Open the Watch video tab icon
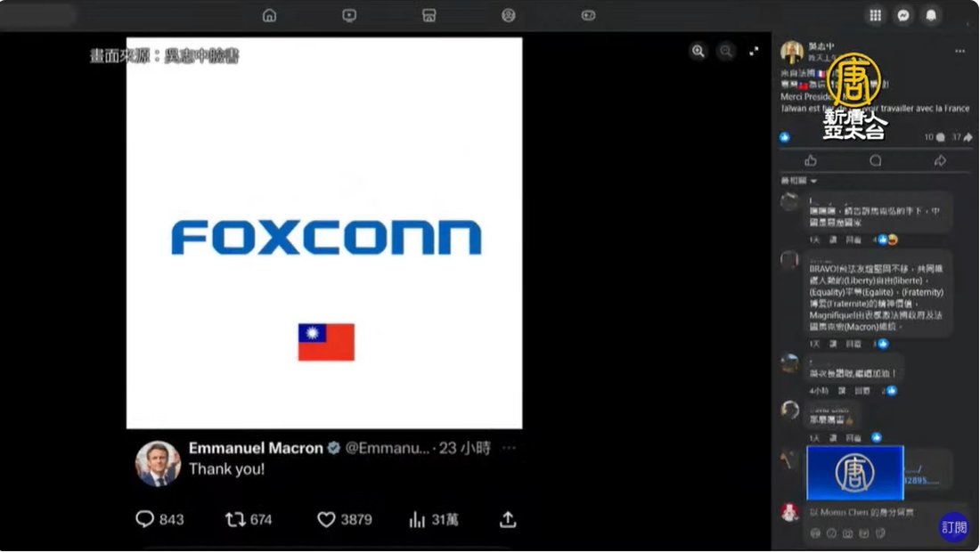 [x=349, y=16]
